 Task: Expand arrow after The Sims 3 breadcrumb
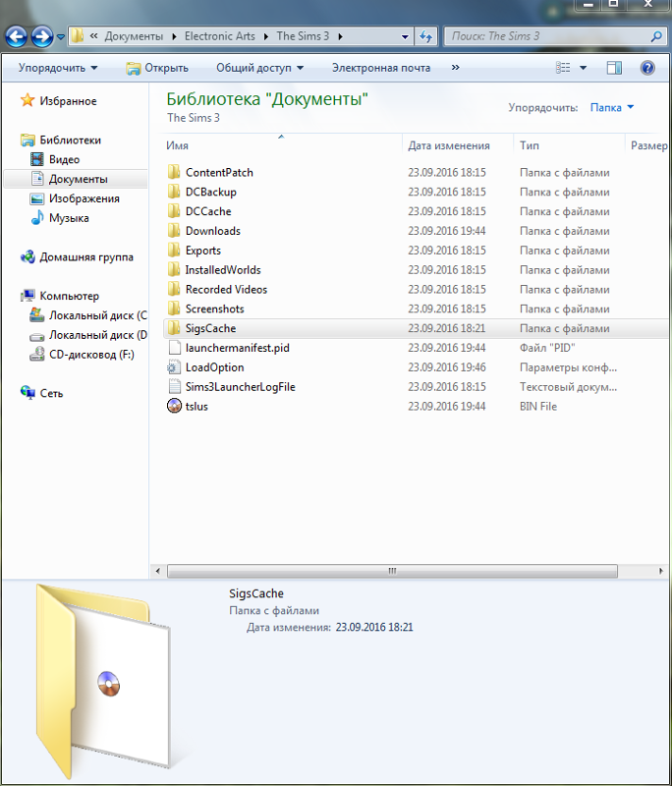coord(340,36)
